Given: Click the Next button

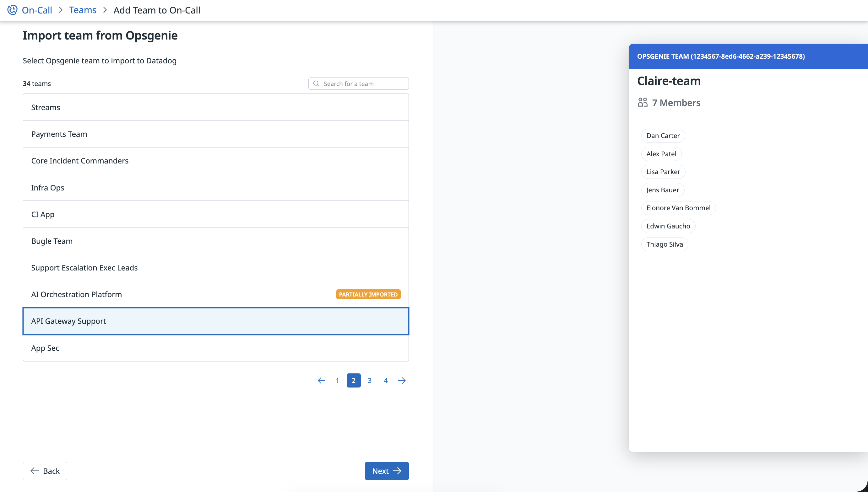Looking at the screenshot, I should pos(387,471).
